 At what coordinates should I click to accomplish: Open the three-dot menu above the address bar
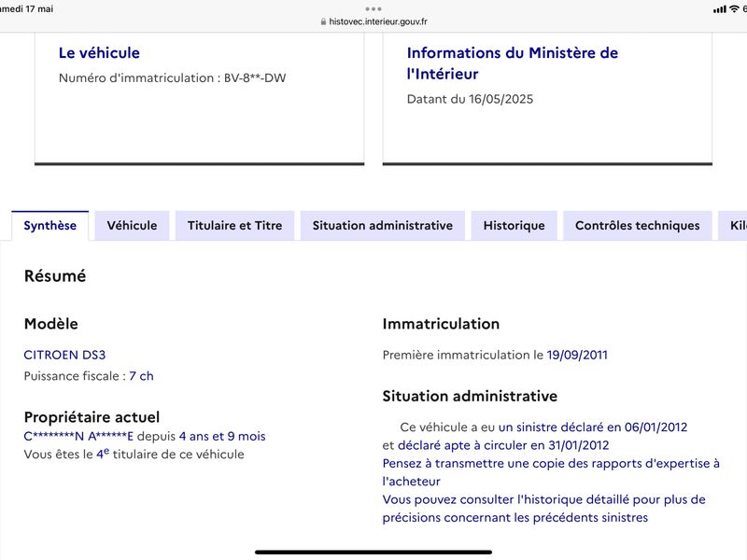373,8
